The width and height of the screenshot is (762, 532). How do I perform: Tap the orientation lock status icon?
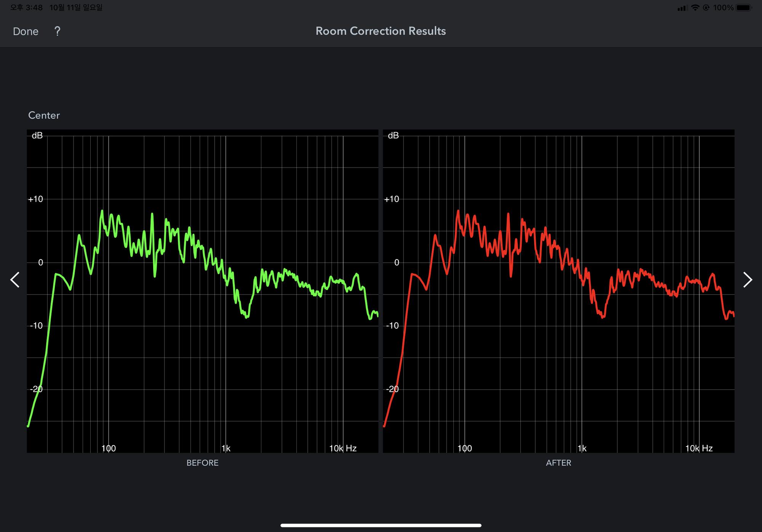(x=706, y=8)
